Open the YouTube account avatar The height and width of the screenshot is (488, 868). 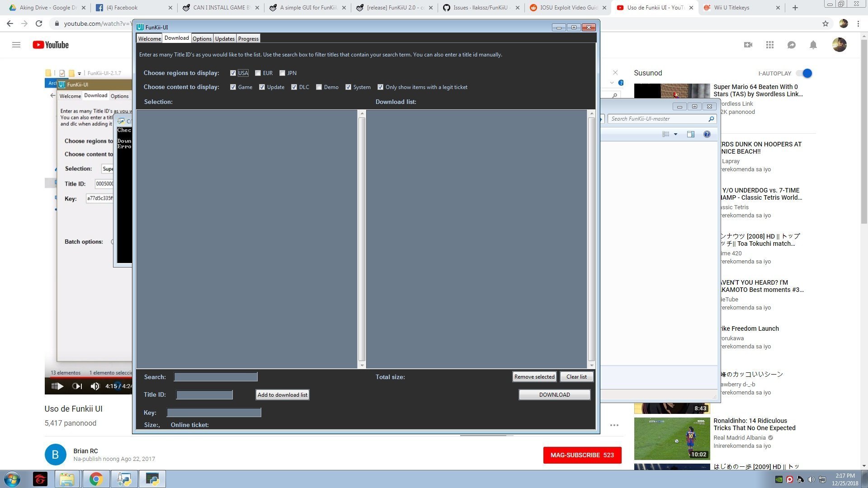[840, 45]
